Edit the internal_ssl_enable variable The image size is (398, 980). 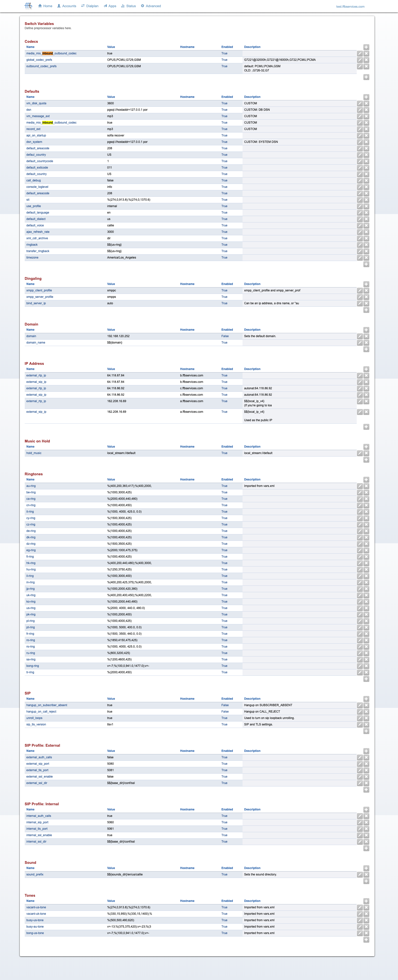click(360, 835)
